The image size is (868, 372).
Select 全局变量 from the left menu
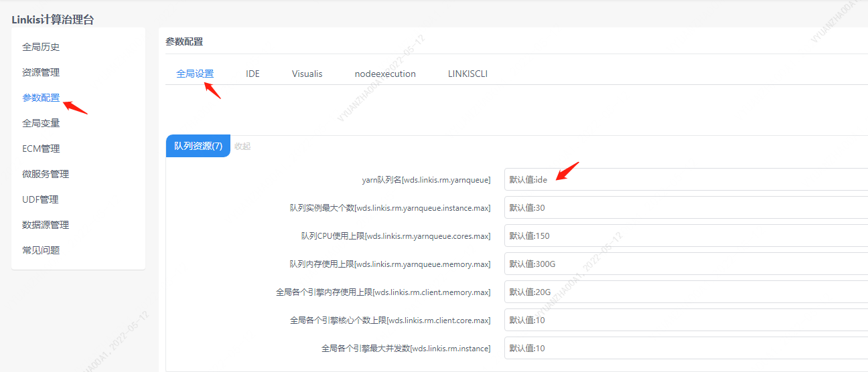coord(41,123)
